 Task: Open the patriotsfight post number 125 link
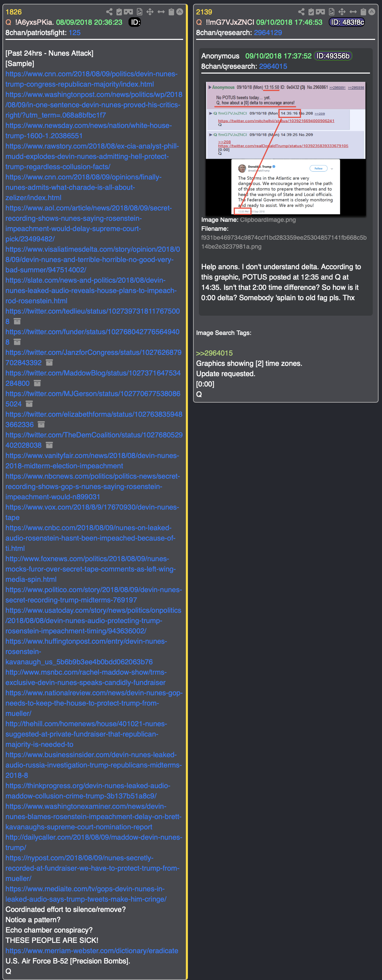pyautogui.click(x=75, y=33)
